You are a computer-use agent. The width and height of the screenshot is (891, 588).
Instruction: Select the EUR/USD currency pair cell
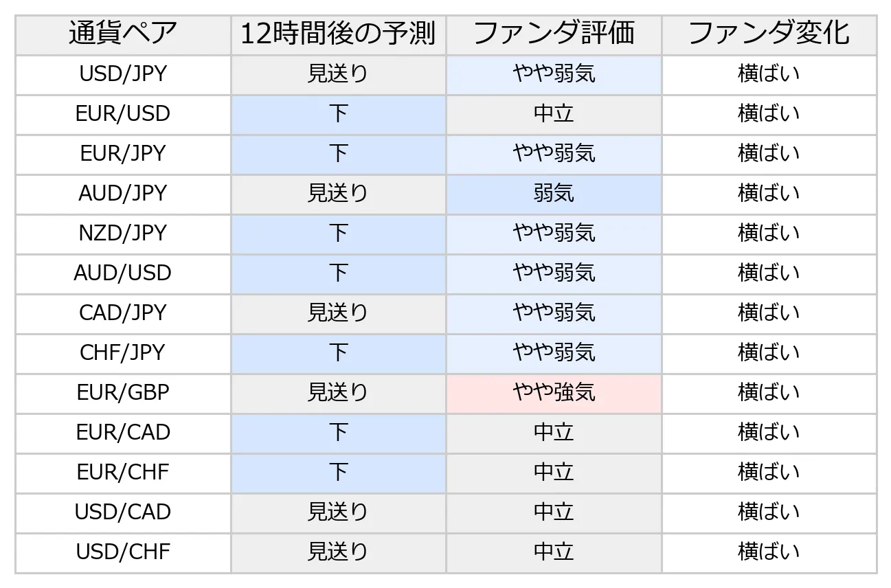(x=123, y=114)
